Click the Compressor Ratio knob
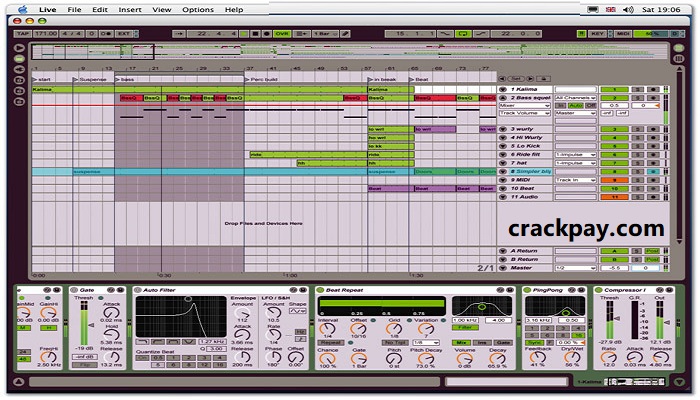The image size is (700, 400). tap(608, 357)
